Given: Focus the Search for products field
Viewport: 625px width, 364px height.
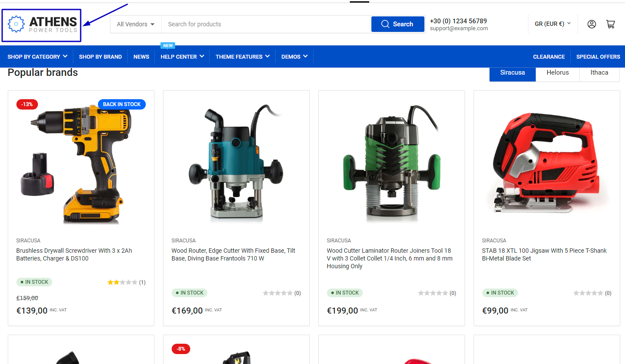Looking at the screenshot, I should coord(266,24).
